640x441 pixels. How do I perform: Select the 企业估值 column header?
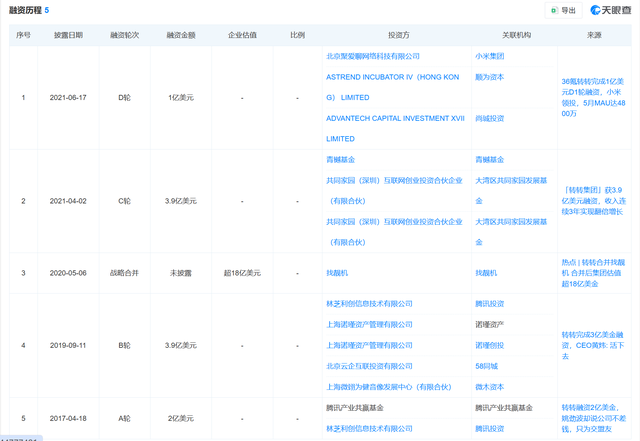[x=242, y=35]
